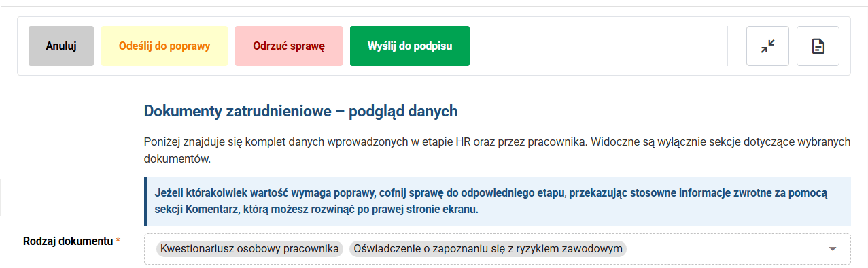Expand the Rodzaj dokumentu dropdown arrow
Viewport: 868px width, 268px height.
[x=833, y=249]
